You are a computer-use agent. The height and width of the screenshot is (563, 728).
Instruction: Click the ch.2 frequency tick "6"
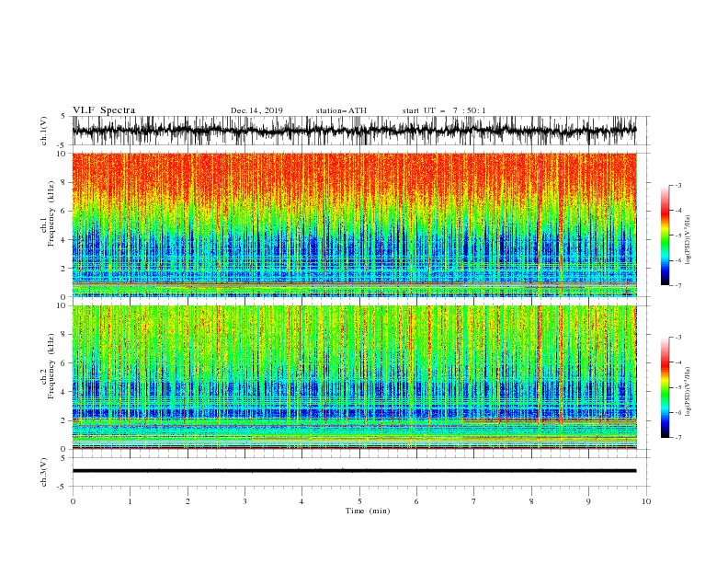pyautogui.click(x=64, y=363)
